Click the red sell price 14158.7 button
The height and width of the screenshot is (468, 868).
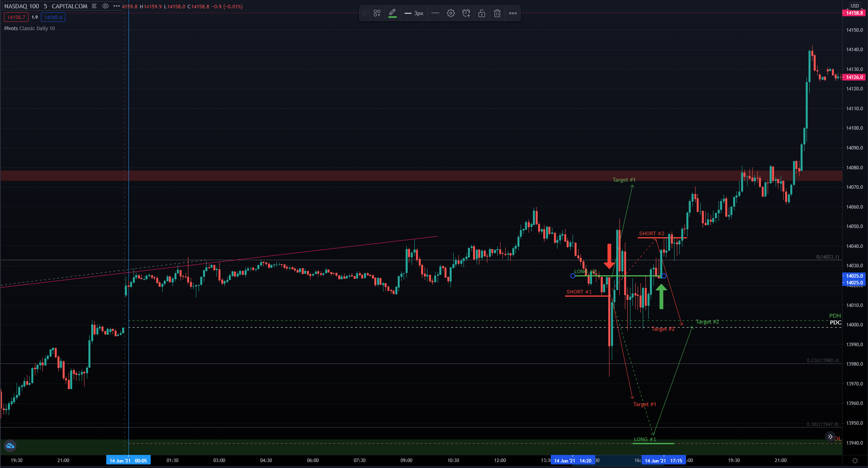tap(16, 17)
